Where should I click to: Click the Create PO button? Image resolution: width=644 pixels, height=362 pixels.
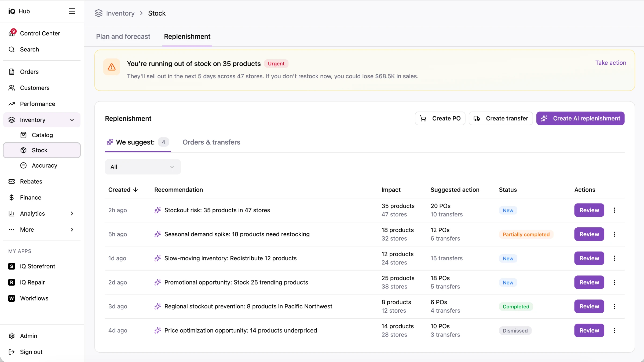[440, 119]
